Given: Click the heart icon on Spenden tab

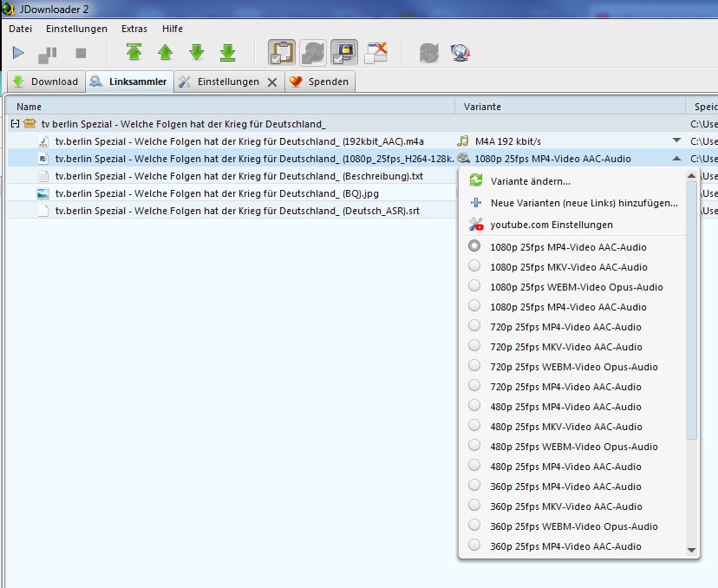Looking at the screenshot, I should [296, 82].
